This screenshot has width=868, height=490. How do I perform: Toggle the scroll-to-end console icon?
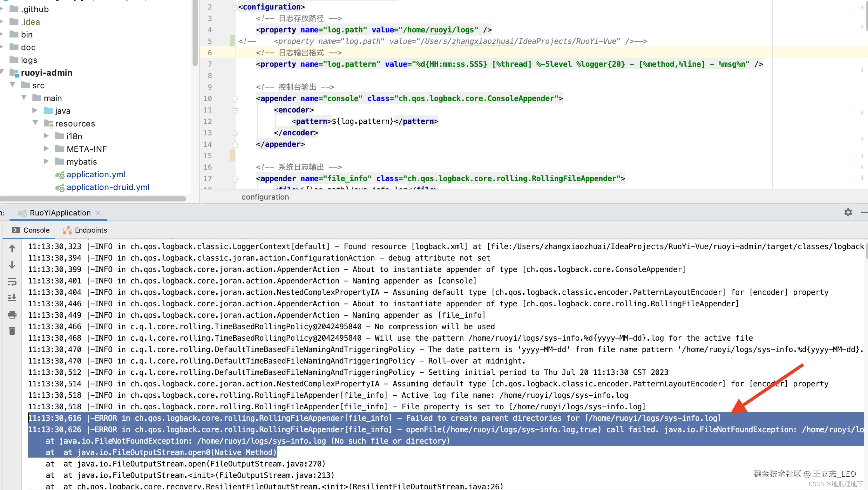coord(12,298)
